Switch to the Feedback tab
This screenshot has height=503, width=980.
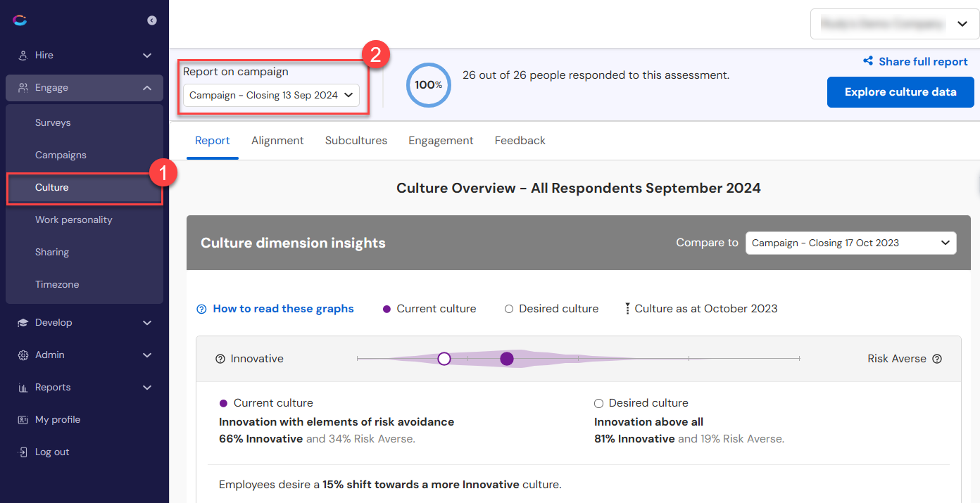[520, 141]
